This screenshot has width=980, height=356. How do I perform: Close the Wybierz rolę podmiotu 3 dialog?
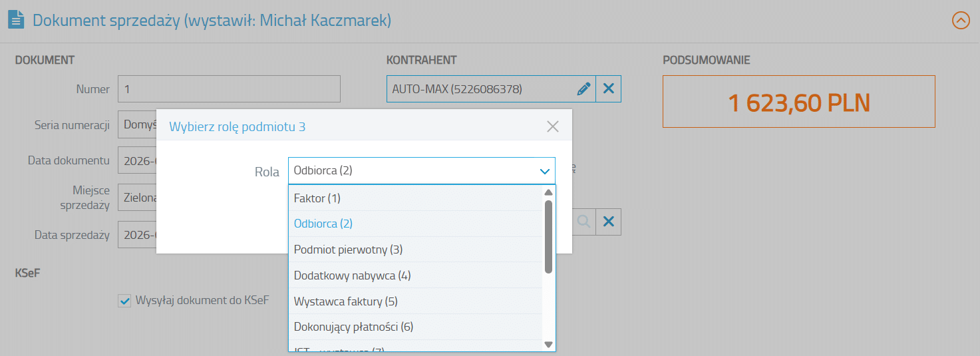tap(552, 126)
